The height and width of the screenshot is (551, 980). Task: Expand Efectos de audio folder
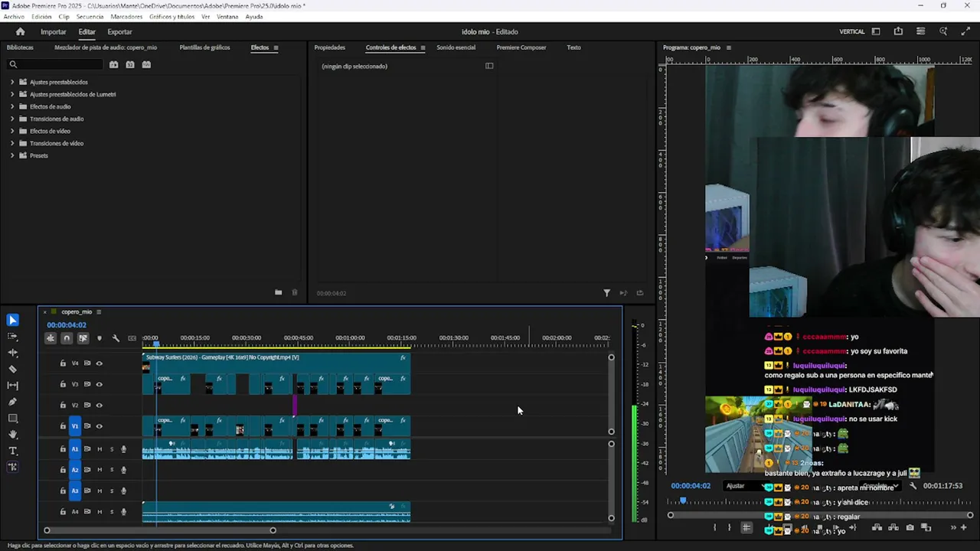pos(12,106)
